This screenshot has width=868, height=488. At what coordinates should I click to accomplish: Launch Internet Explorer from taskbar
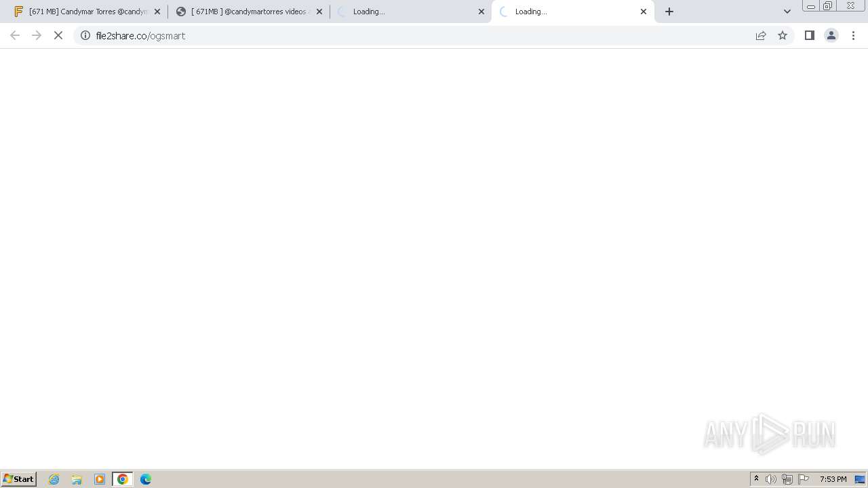[x=54, y=479]
